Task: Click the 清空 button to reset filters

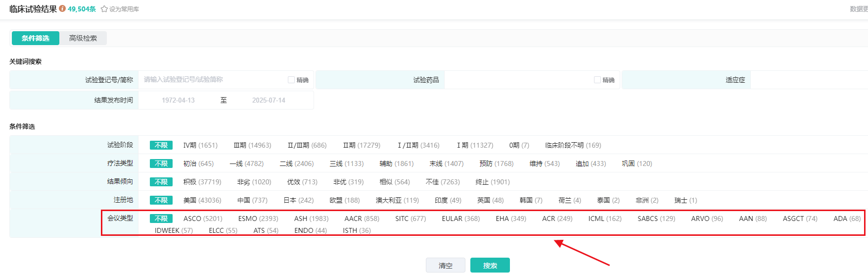Action: [446, 266]
